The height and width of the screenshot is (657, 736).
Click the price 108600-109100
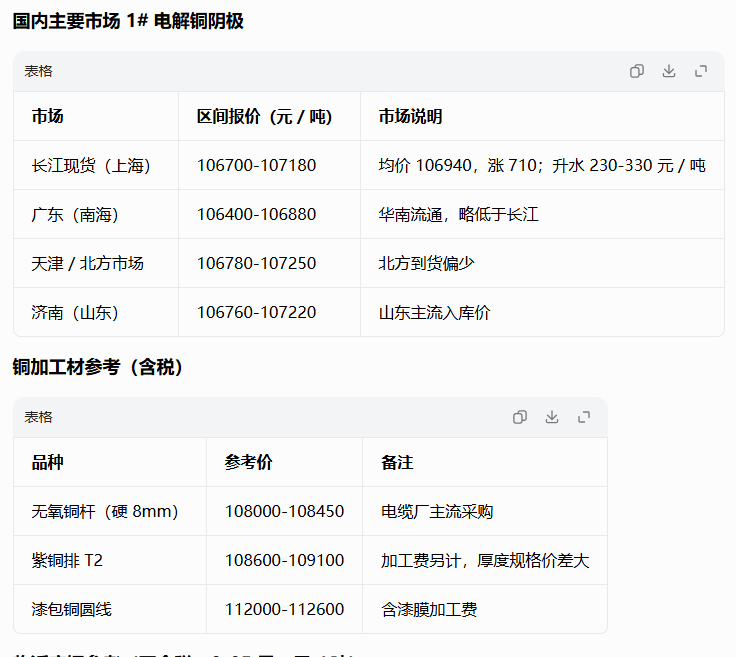coord(284,560)
